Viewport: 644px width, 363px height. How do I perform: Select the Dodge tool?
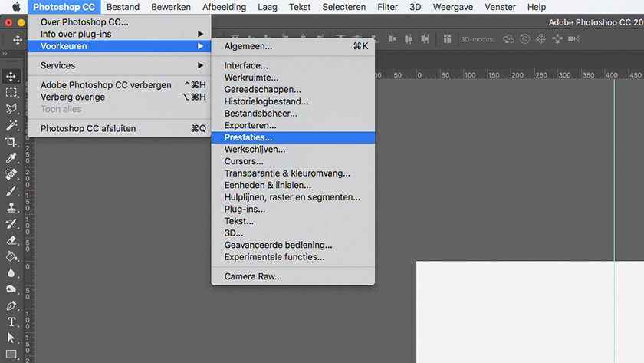coord(11,289)
